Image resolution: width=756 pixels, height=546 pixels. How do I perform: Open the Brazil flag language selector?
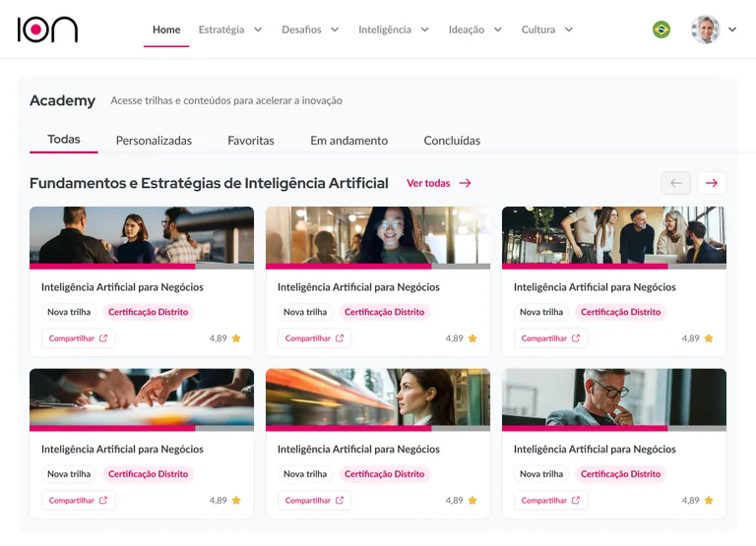(661, 30)
